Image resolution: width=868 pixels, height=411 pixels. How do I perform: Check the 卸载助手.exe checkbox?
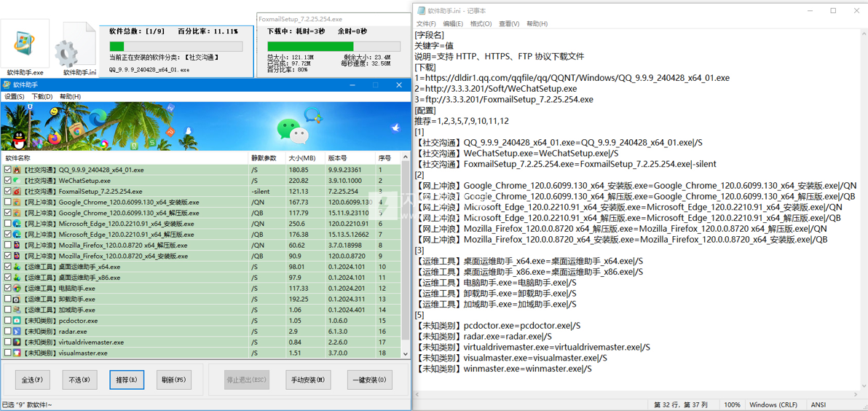(8, 299)
